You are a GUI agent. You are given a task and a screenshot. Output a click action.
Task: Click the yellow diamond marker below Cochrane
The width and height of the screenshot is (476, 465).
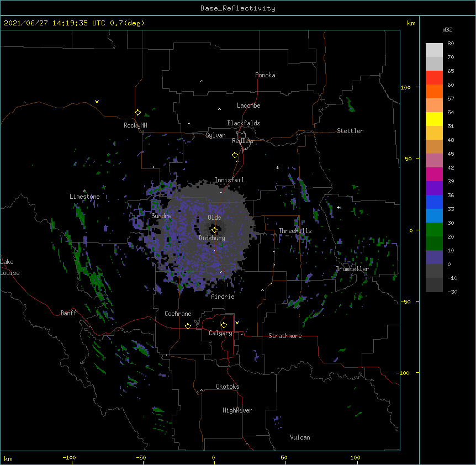click(x=188, y=326)
